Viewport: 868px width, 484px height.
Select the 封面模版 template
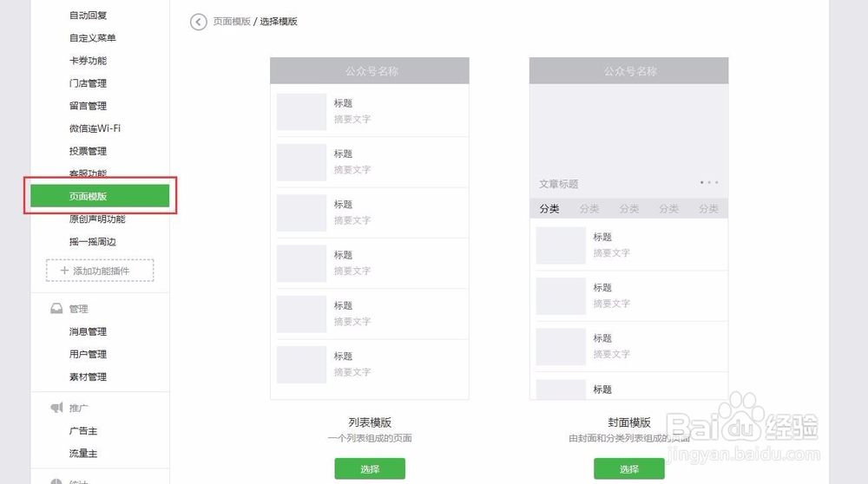coord(628,468)
